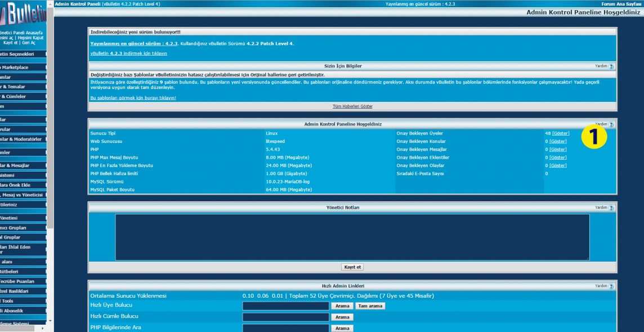Viewport: 644px width, 332px height.
Task: Expand the Moderatörler sidebar menu group
Action: [x=23, y=139]
